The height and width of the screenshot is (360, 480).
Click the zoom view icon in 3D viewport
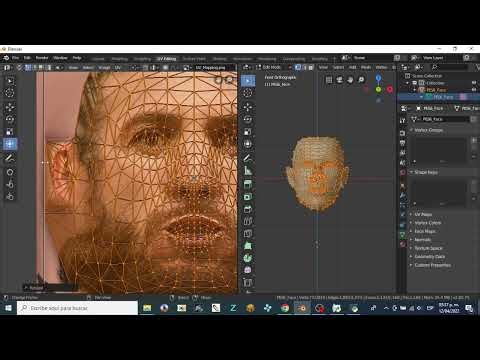(361, 80)
